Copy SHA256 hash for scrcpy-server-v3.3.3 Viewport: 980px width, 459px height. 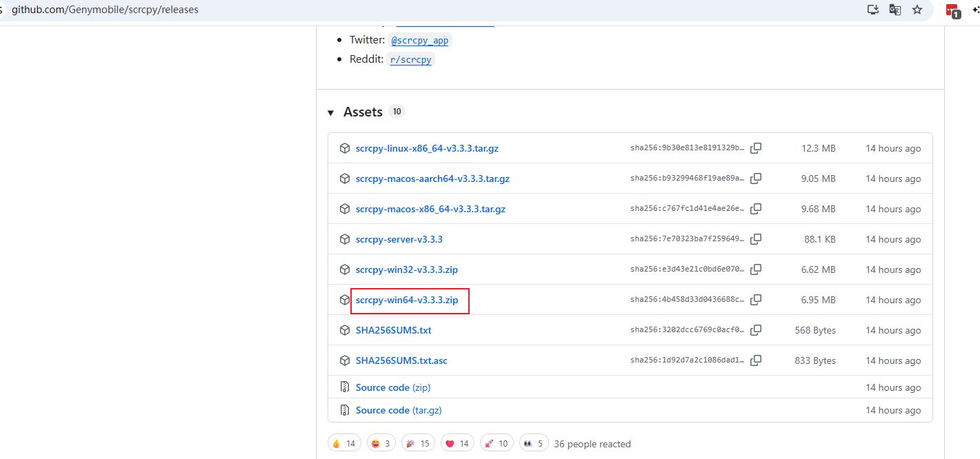[x=756, y=239]
